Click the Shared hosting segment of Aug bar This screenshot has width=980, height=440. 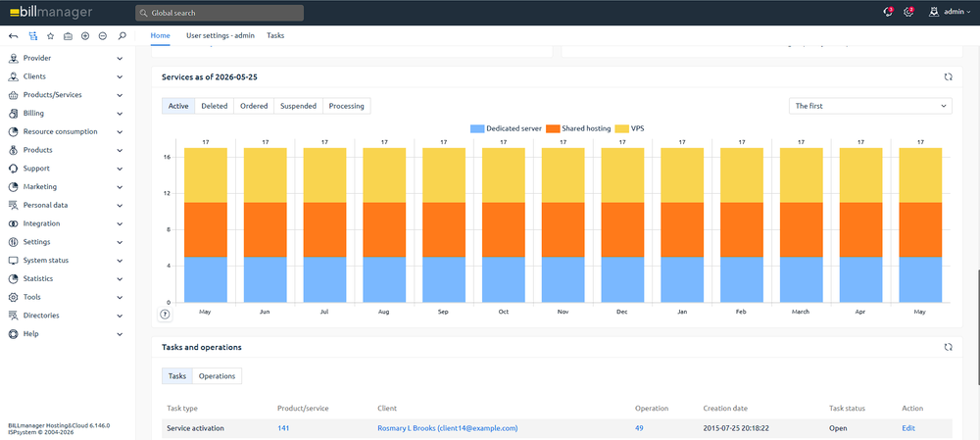pos(384,229)
